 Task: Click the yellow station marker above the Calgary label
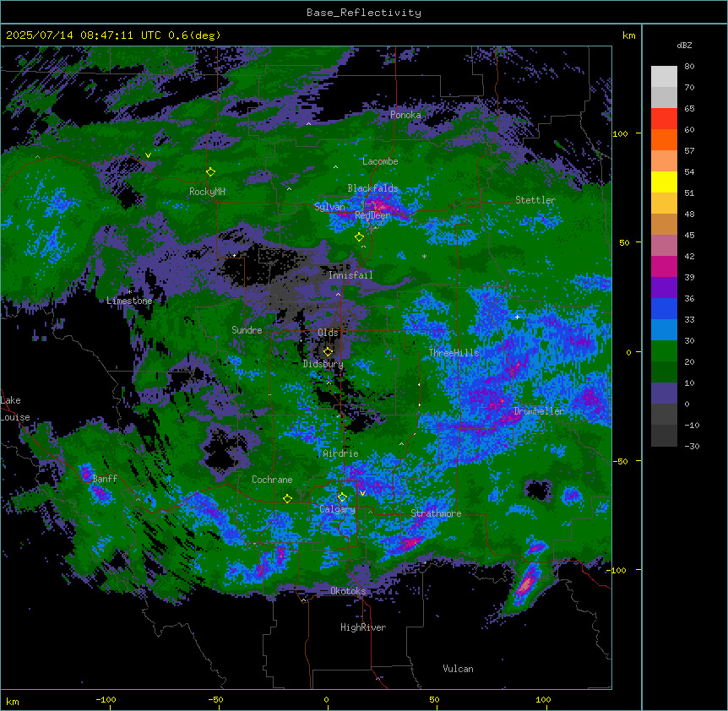click(x=342, y=497)
